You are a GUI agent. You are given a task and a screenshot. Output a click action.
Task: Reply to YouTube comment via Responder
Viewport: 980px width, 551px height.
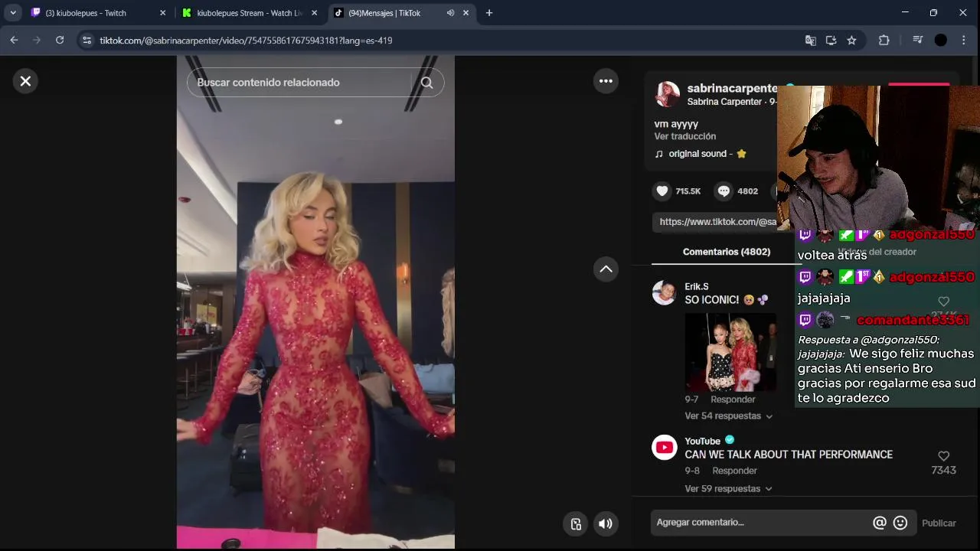(x=734, y=471)
